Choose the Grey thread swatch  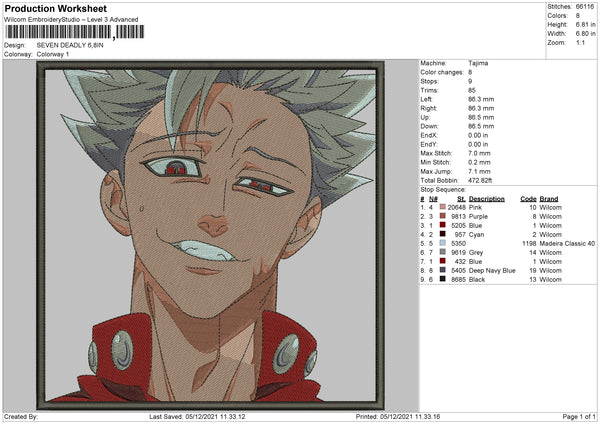[443, 252]
